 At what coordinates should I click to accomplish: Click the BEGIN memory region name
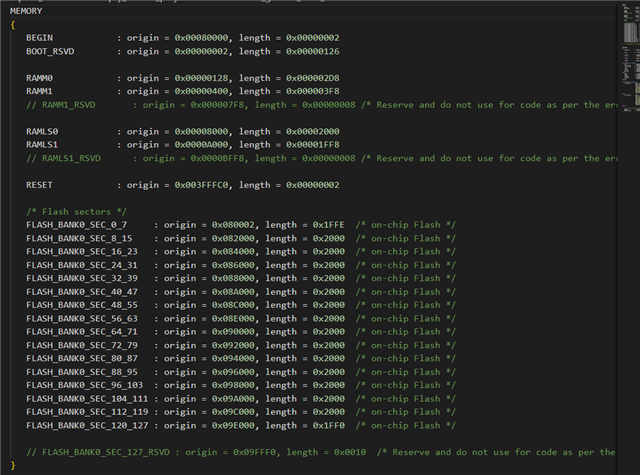[40, 37]
